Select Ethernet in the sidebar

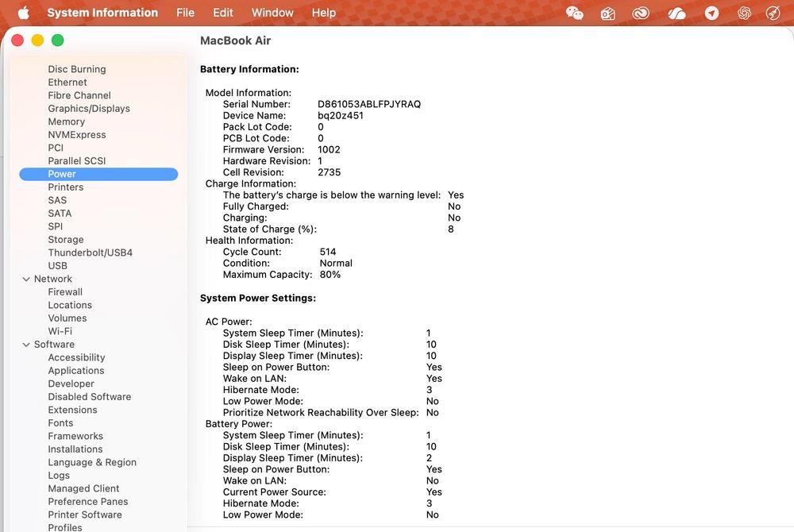click(x=67, y=82)
